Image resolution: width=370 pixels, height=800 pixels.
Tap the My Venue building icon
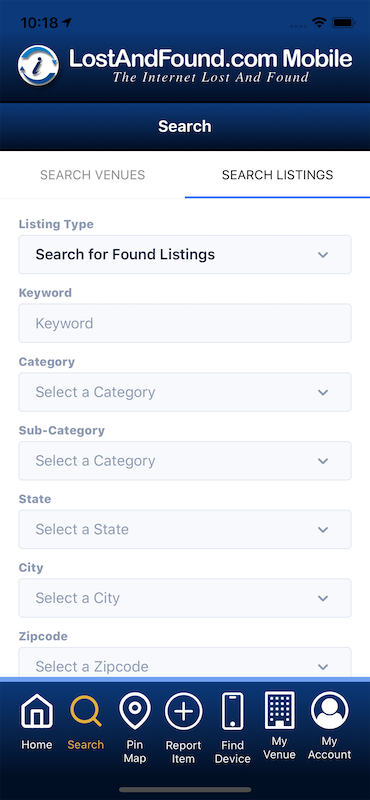point(280,710)
